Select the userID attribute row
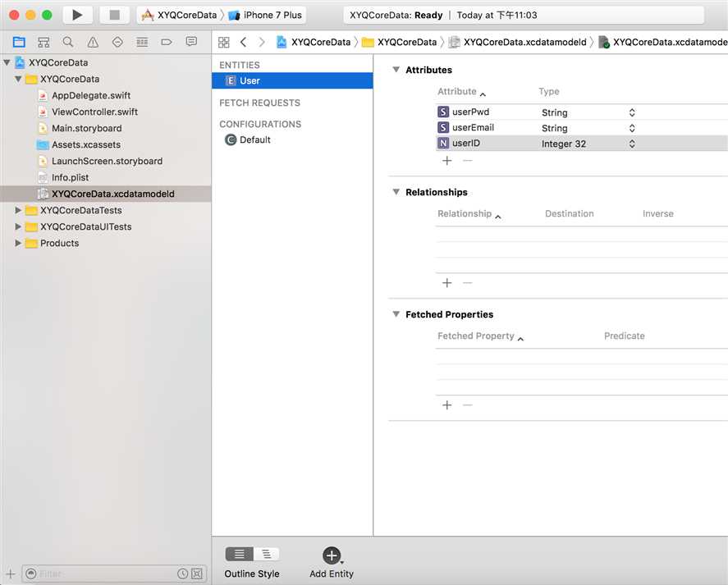 click(x=582, y=144)
